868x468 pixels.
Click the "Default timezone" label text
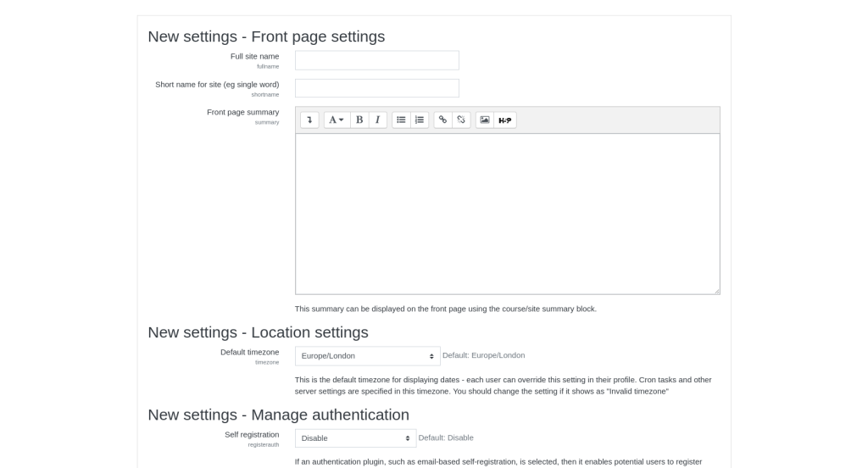249,352
